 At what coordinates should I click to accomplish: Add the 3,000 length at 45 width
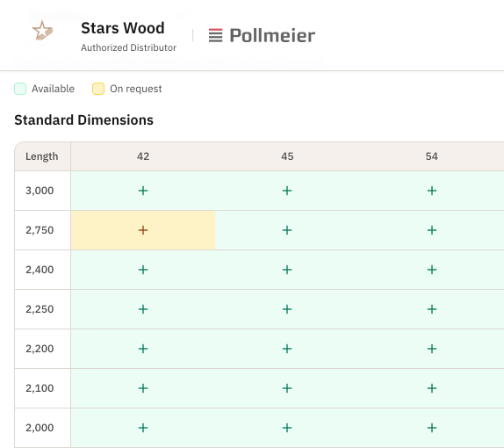point(287,191)
